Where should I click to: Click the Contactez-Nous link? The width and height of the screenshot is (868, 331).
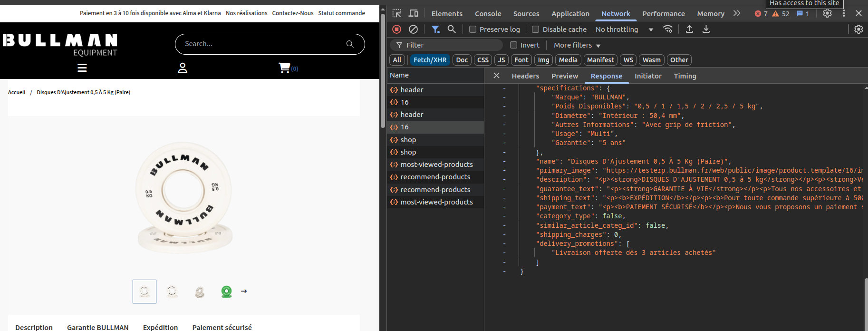292,13
